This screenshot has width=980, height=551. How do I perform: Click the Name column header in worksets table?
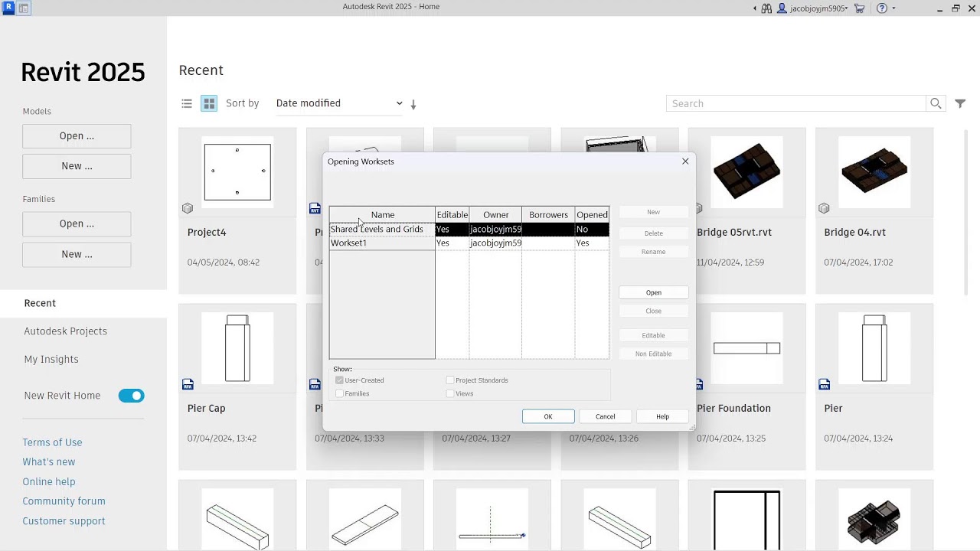click(x=382, y=215)
